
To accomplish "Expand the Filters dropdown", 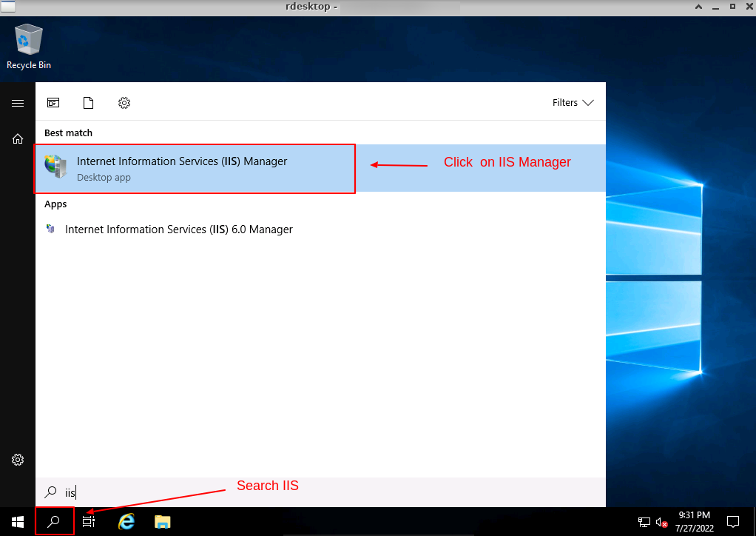I will [x=573, y=103].
